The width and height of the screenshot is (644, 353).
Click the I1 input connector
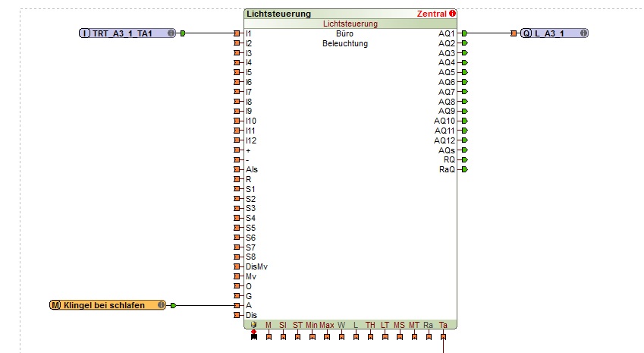tap(237, 33)
